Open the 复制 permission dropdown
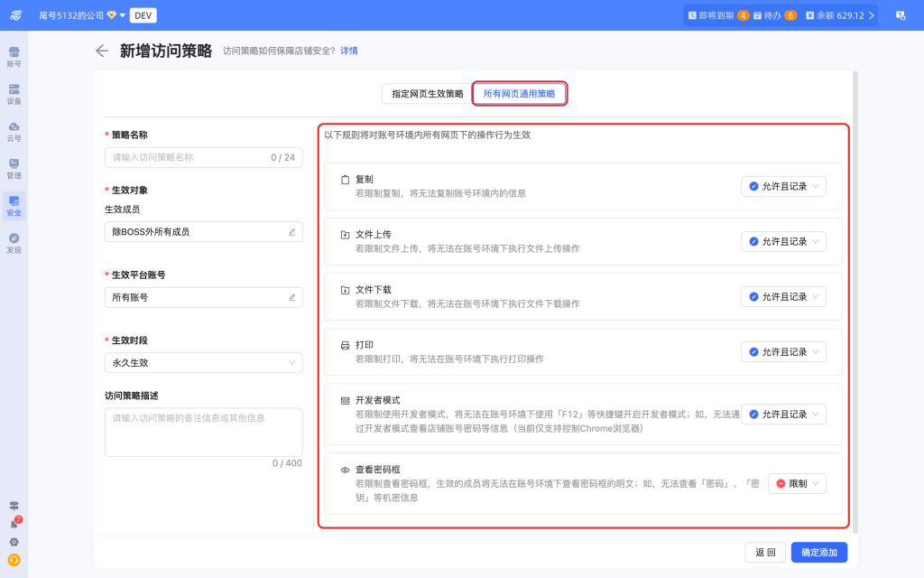The height and width of the screenshot is (578, 924). 783,186
